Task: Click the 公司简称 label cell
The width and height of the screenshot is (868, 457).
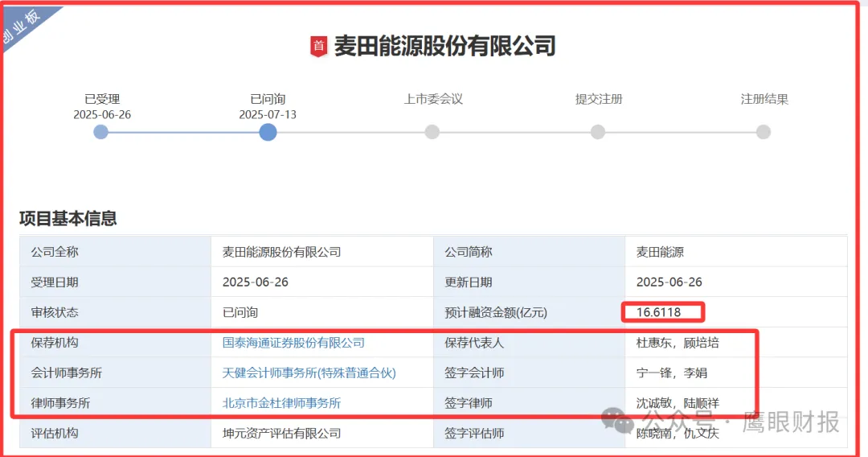Action: pyautogui.click(x=529, y=252)
